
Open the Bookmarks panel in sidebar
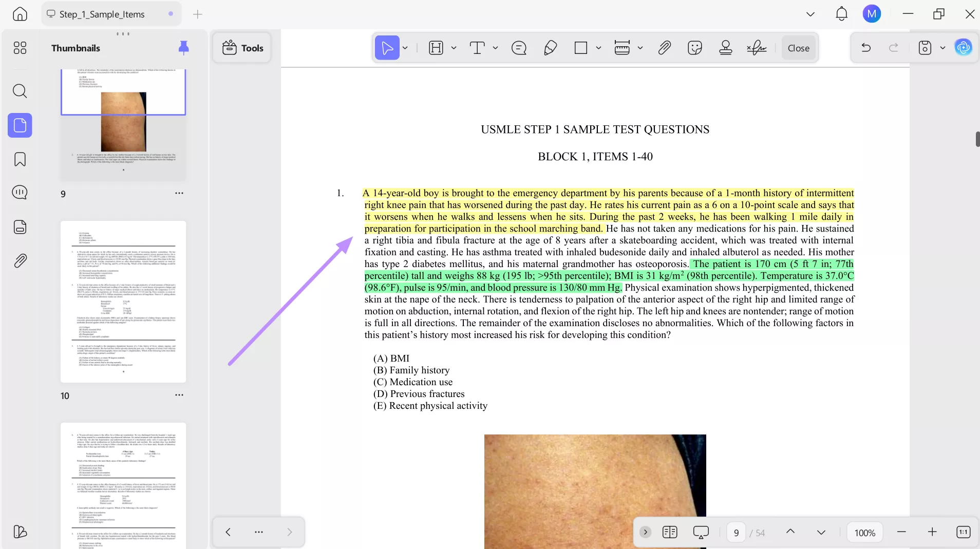(20, 159)
